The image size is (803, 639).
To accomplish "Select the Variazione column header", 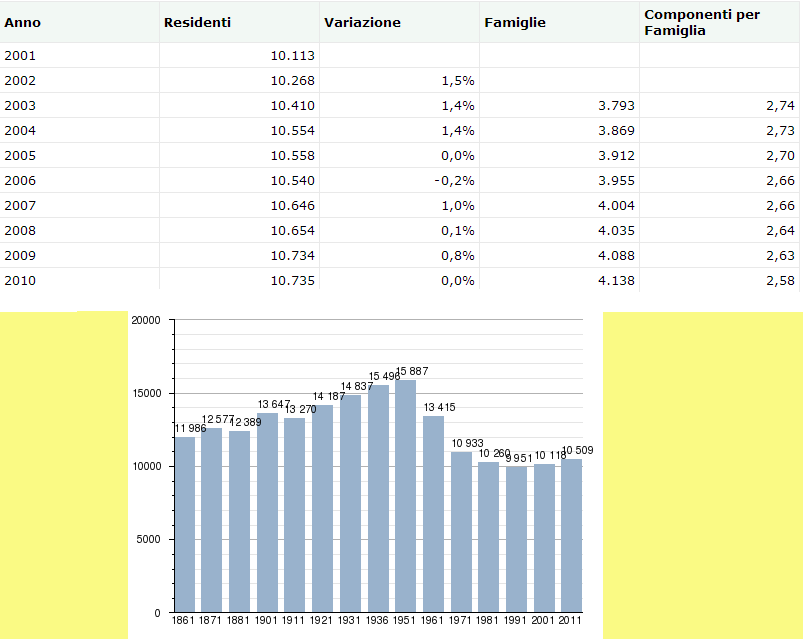I will click(x=362, y=22).
